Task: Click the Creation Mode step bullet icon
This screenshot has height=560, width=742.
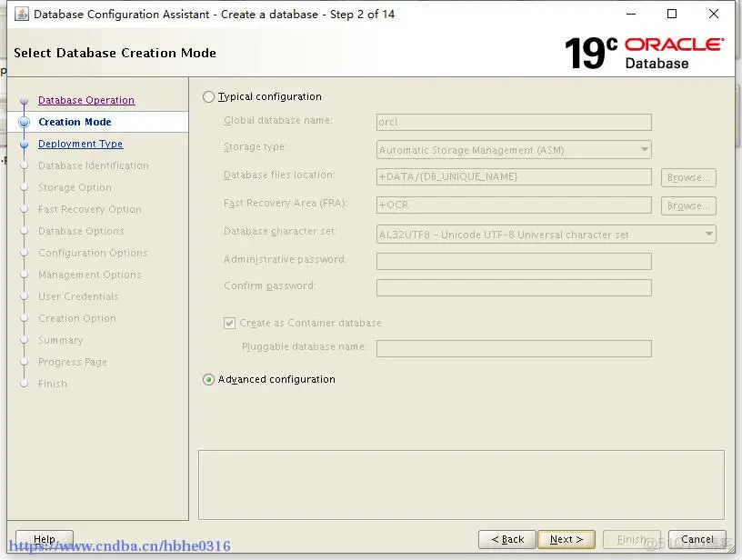Action: pyautogui.click(x=25, y=122)
